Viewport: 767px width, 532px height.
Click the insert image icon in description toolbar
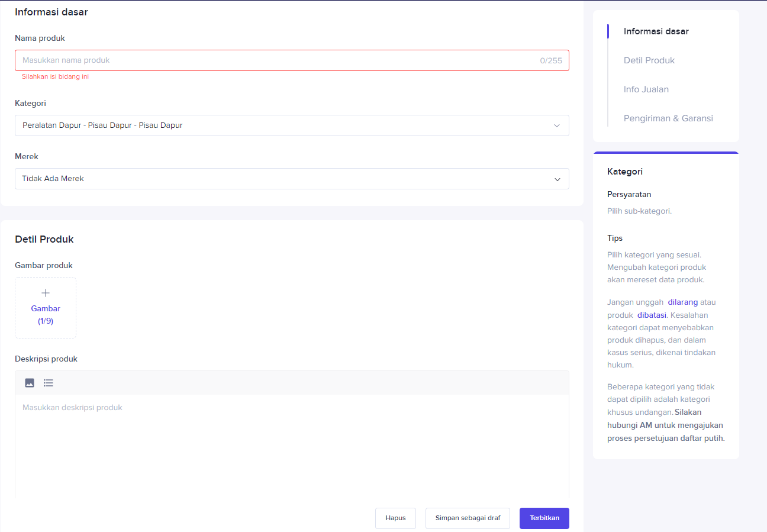pos(30,383)
